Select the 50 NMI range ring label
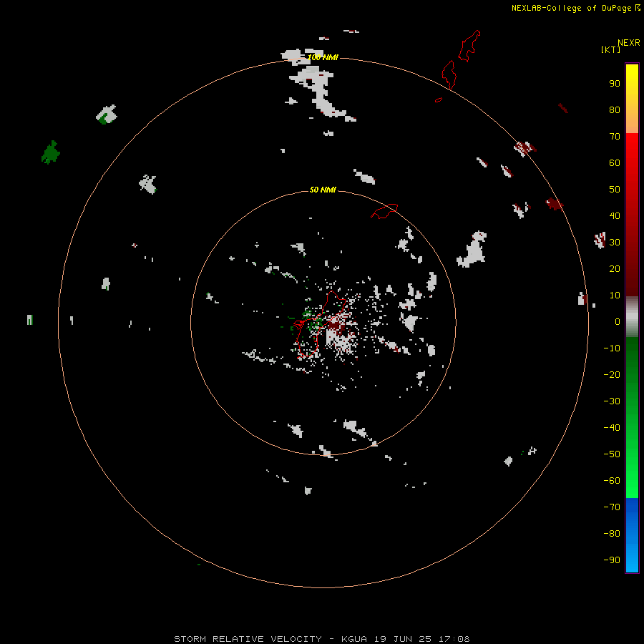The height and width of the screenshot is (644, 644). coord(323,190)
